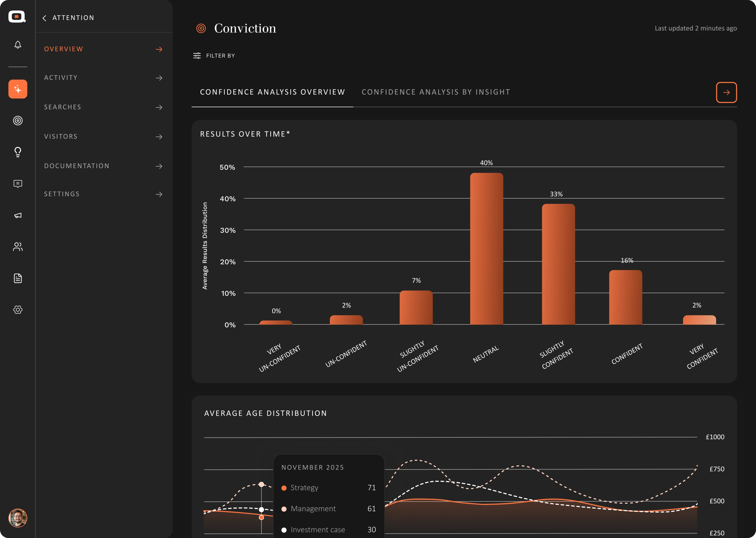This screenshot has height=538, width=756.
Task: Open the target Conviction sidebar icon
Action: (18, 121)
